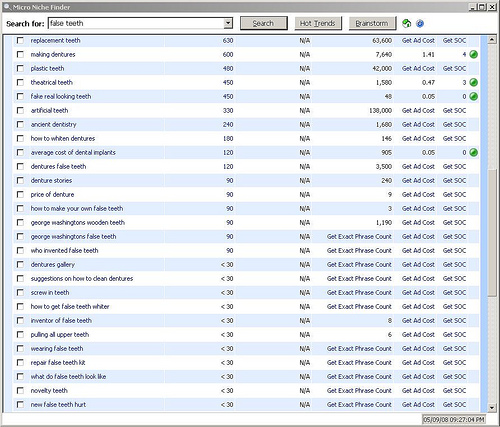Click the Brainstorm button
The height and width of the screenshot is (427, 500).
click(372, 23)
